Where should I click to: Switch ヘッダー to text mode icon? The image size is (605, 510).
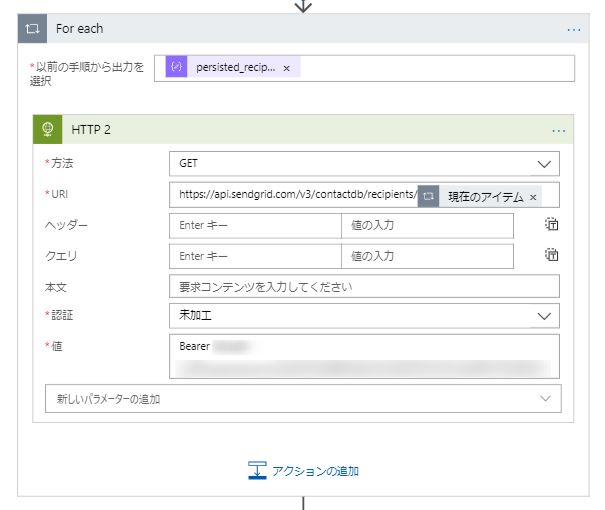551,224
